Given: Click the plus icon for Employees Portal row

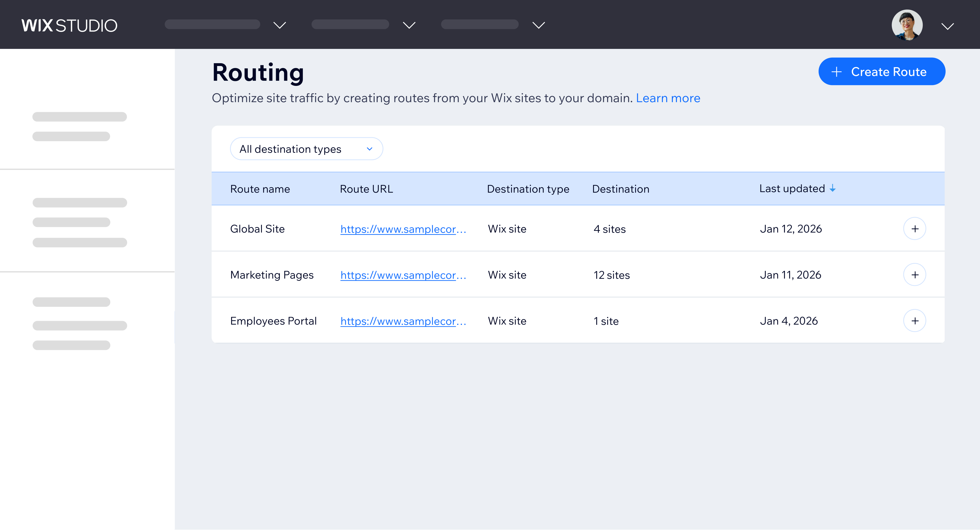Looking at the screenshot, I should point(915,321).
